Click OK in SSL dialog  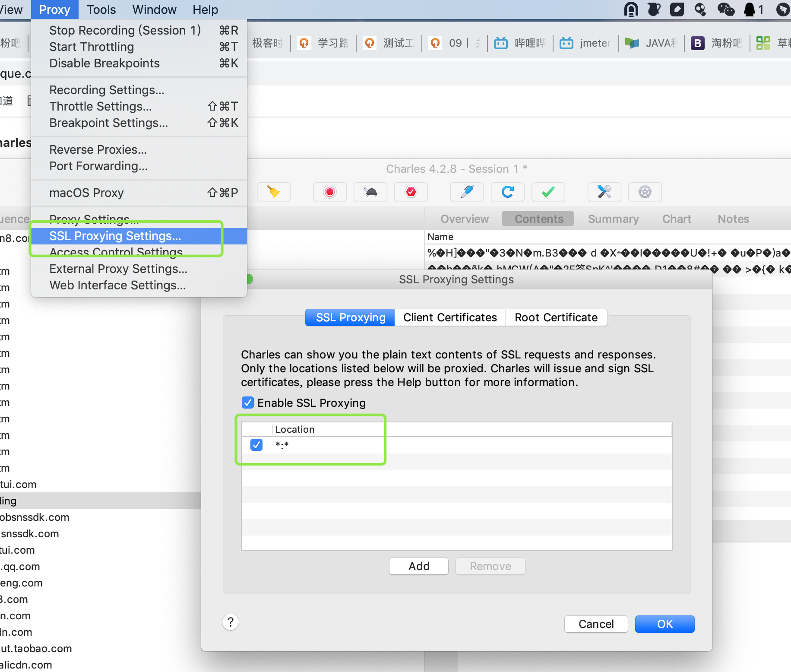pyautogui.click(x=665, y=624)
